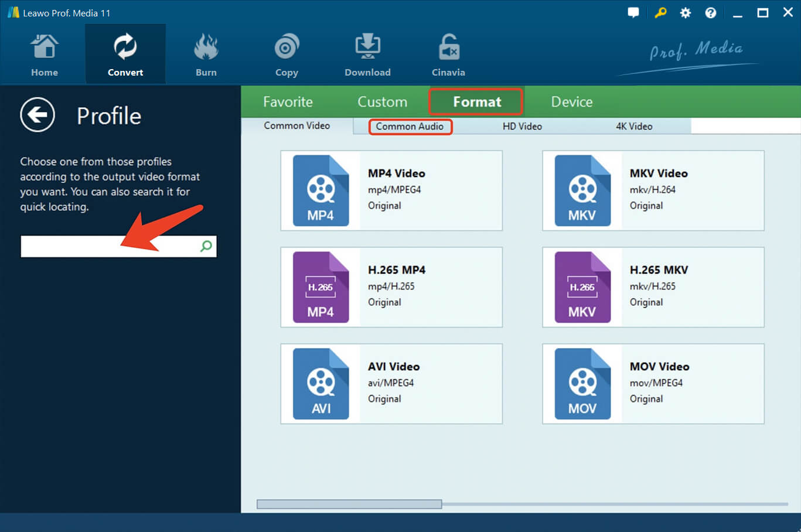The width and height of the screenshot is (801, 532).
Task: Select the Home icon in the top navigation
Action: click(44, 53)
